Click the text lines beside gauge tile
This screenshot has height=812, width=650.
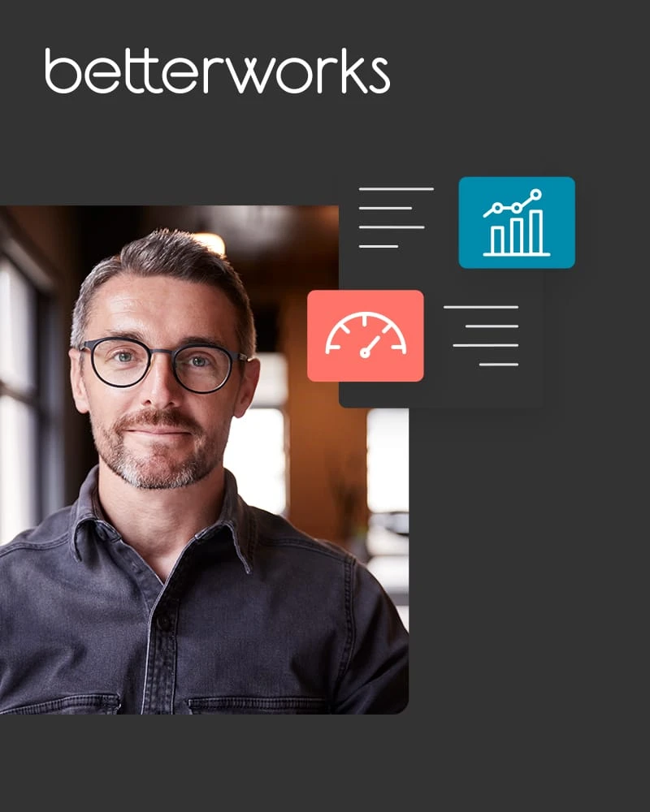(x=481, y=335)
